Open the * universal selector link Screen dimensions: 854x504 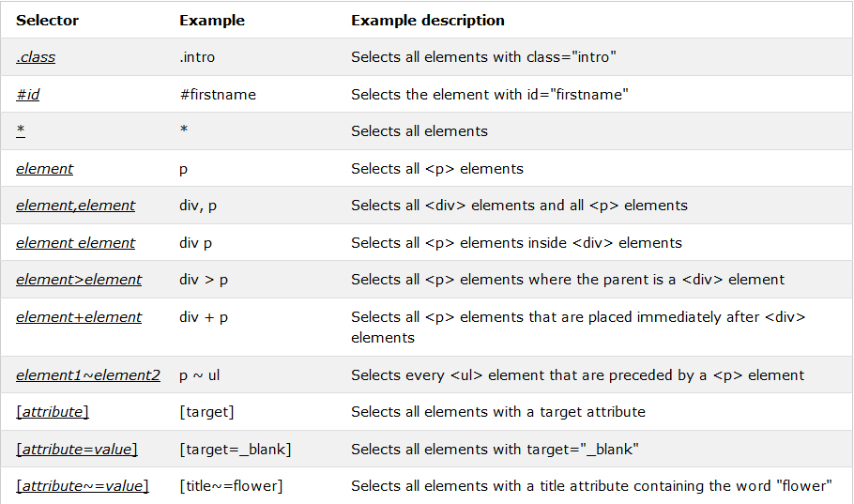point(21,130)
